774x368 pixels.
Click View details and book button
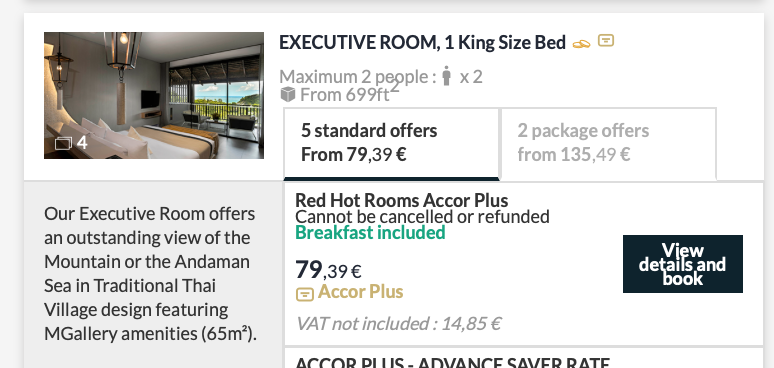[683, 264]
